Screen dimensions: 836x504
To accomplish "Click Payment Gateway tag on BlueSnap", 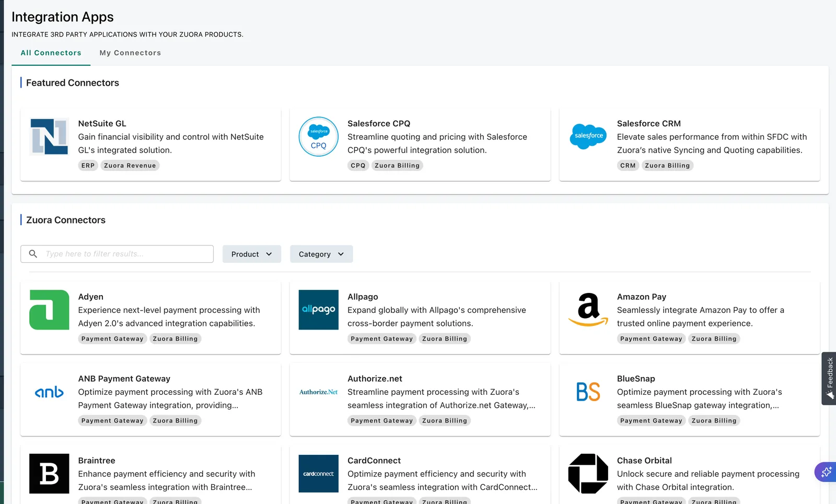I will (651, 421).
